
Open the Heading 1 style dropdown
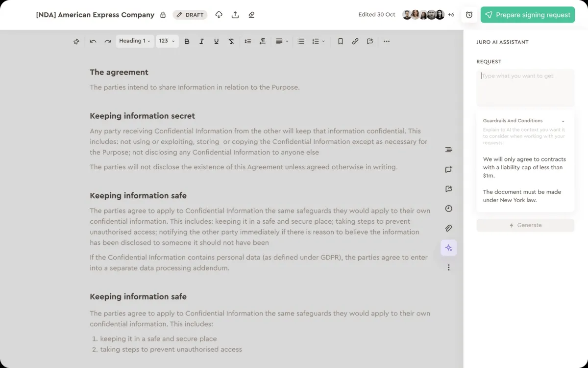point(135,41)
